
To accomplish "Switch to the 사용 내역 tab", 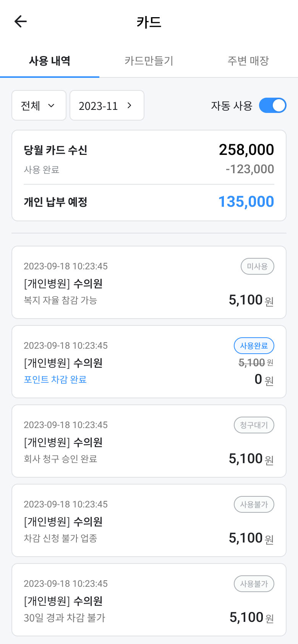I will tap(50, 61).
